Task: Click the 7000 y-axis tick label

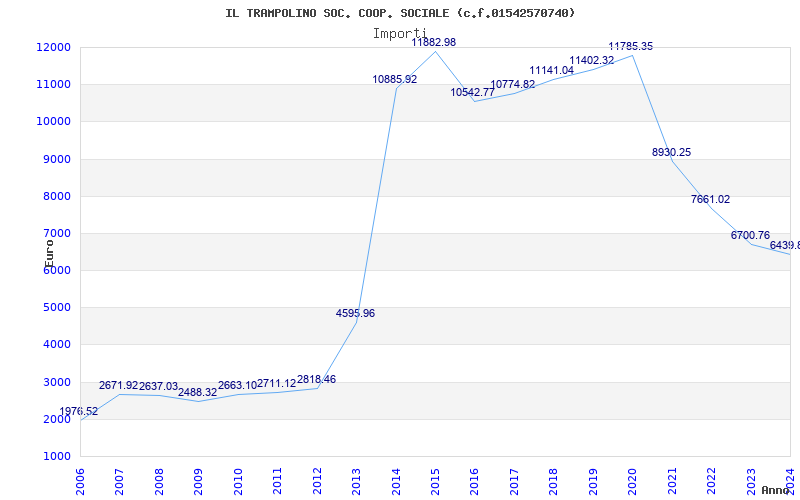Action: coord(56,234)
